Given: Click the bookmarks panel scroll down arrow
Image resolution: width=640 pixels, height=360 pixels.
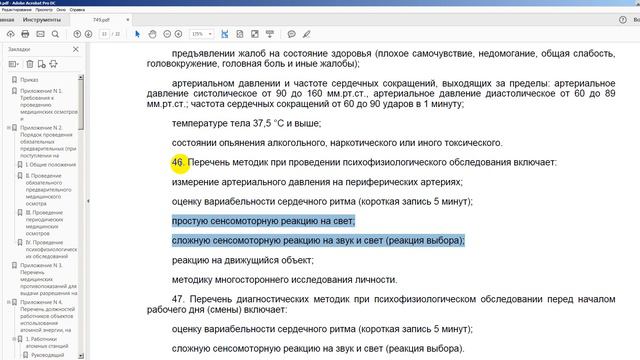Looking at the screenshot, I should tap(81, 356).
